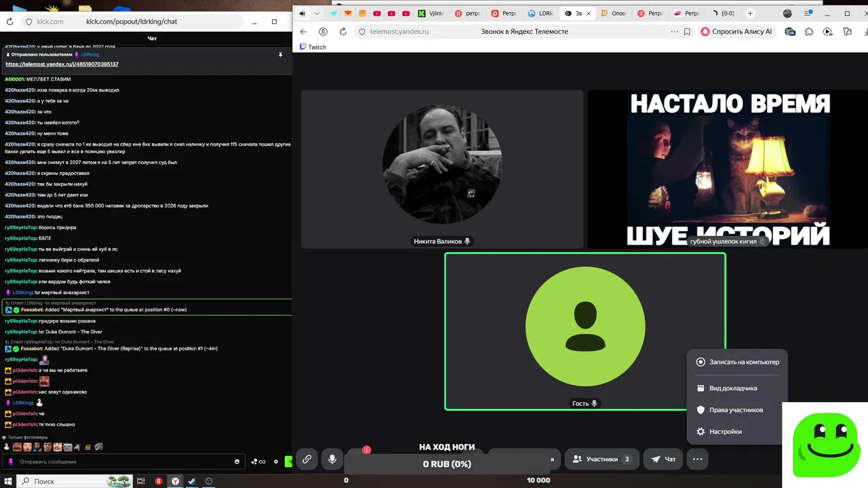This screenshot has width=868, height=488.
Task: Open the emoji picker in Kick chat
Action: [237, 462]
